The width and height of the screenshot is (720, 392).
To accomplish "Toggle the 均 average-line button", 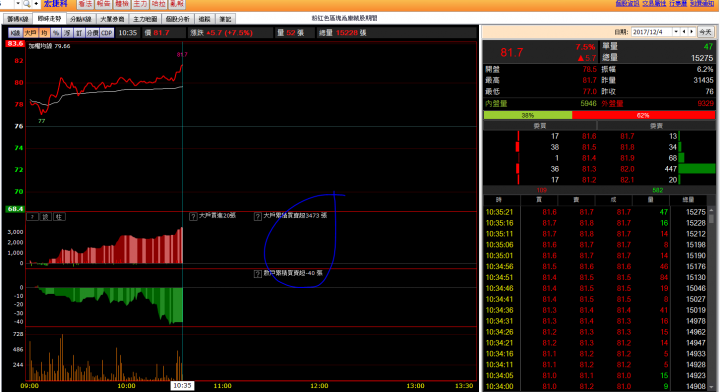I will (44, 33).
